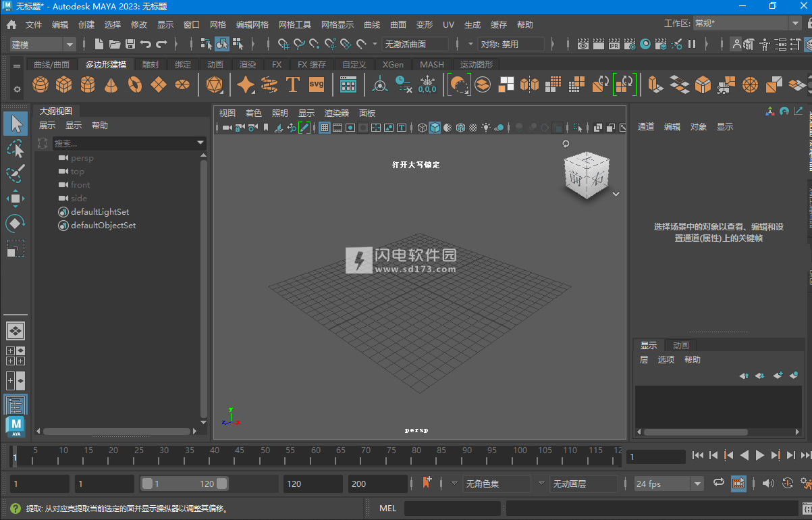Create a polygon sphere from the shelf

click(x=40, y=85)
